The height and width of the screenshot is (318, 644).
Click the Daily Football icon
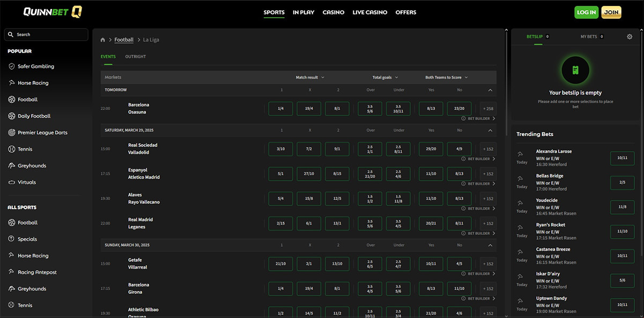coord(12,116)
